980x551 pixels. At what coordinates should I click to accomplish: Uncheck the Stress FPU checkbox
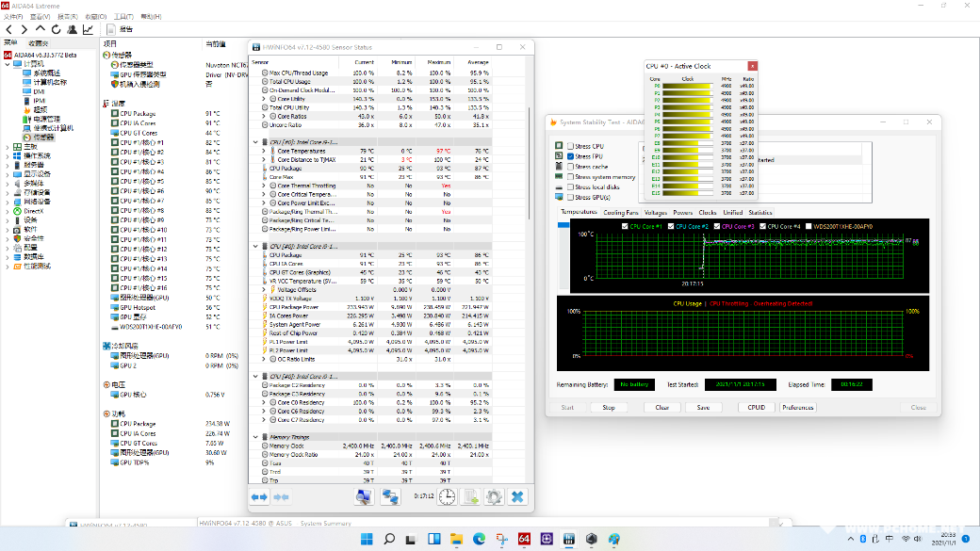coord(570,156)
